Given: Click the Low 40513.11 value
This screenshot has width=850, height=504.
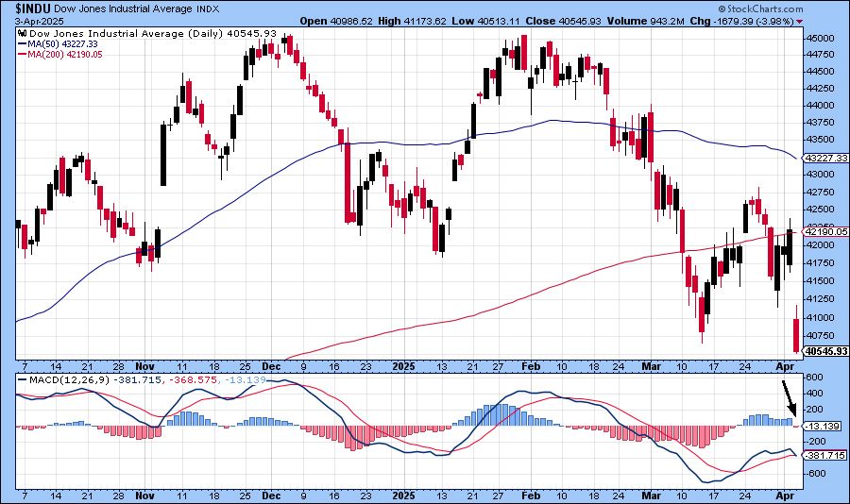Looking at the screenshot, I should 485,21.
